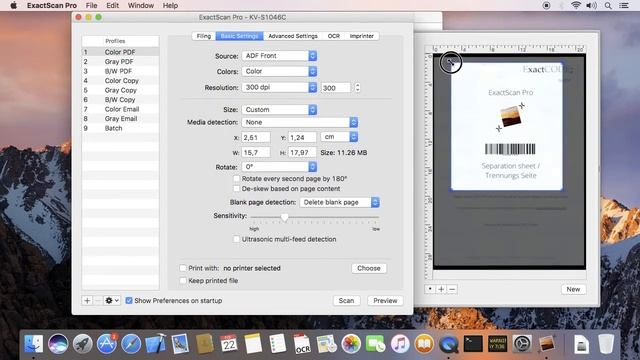Open the Window menu
Viewport: 640px width, 360px height.
click(140, 5)
